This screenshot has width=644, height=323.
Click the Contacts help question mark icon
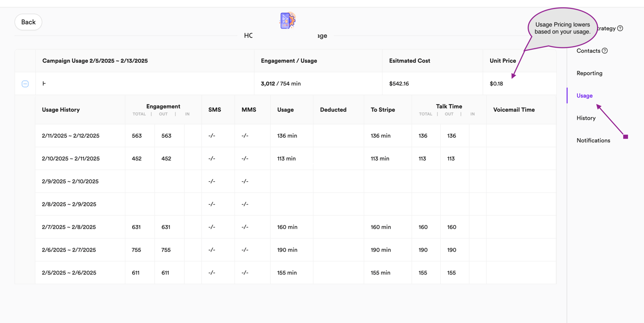[x=604, y=50]
